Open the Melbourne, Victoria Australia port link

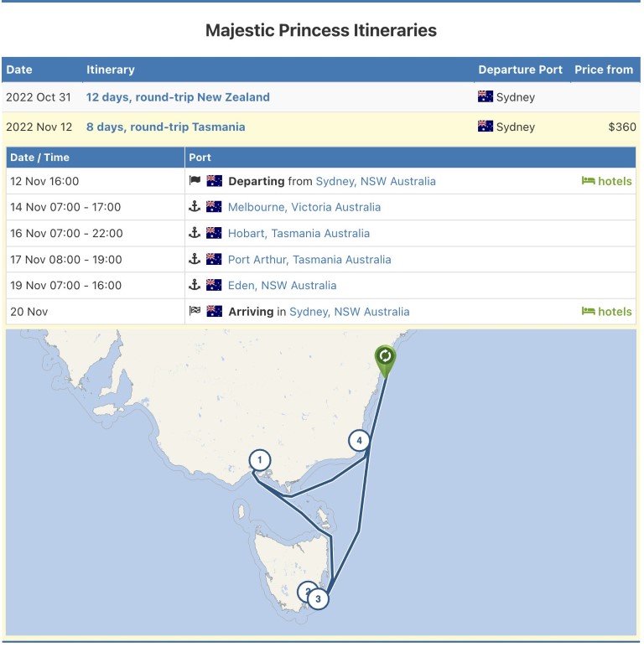pyautogui.click(x=304, y=207)
